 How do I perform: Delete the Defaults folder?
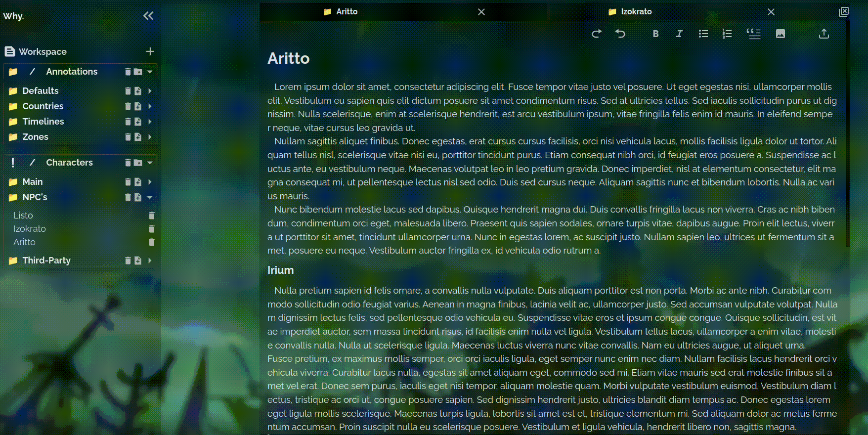[128, 91]
